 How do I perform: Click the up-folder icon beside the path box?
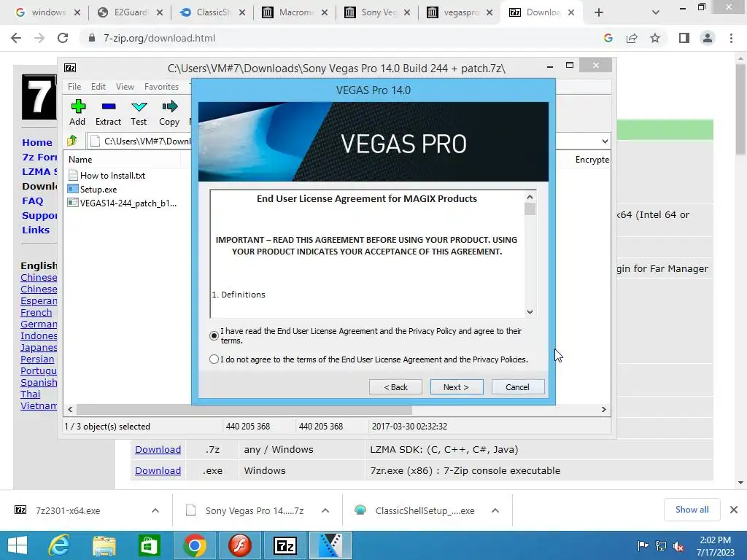tap(72, 141)
